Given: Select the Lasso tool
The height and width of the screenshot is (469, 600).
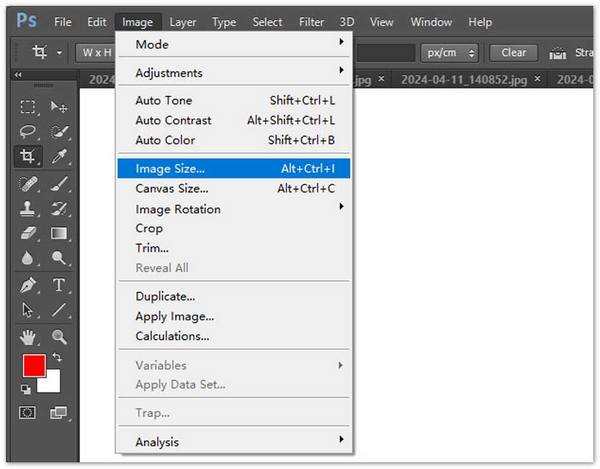Looking at the screenshot, I should 28,132.
